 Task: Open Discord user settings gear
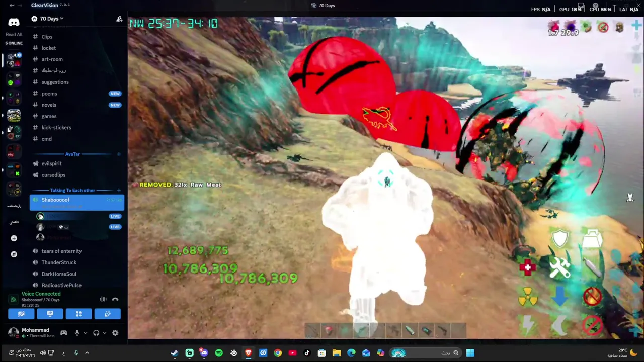(115, 333)
